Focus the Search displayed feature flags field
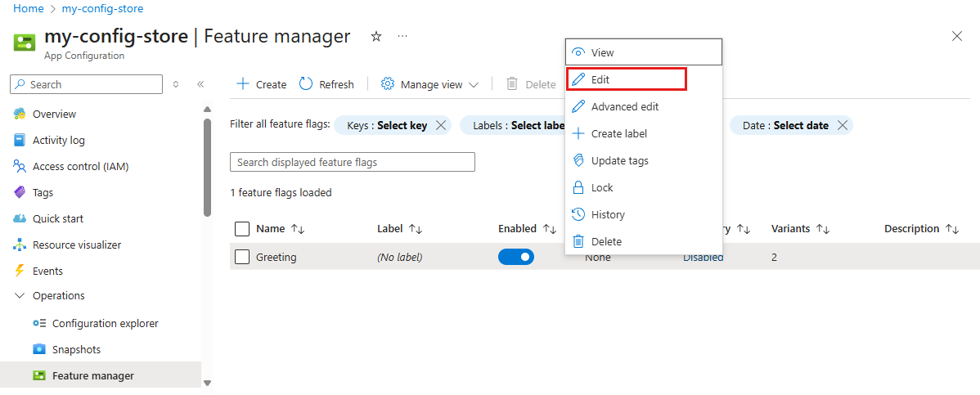This screenshot has height=395, width=980. pyautogui.click(x=352, y=162)
